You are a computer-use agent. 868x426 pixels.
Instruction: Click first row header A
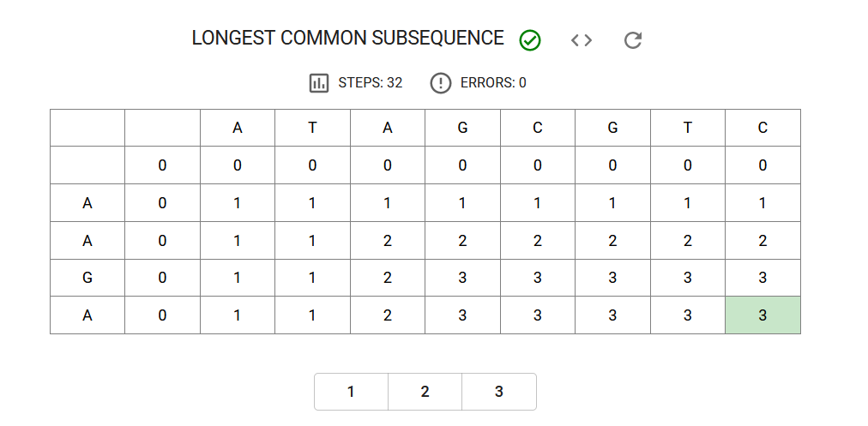click(x=87, y=203)
